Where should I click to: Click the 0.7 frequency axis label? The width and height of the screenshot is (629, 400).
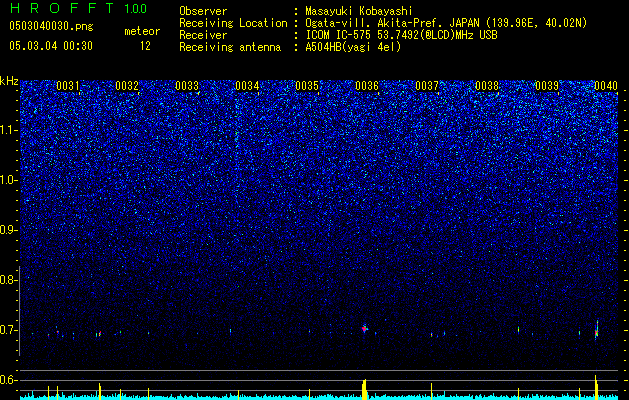(x=9, y=330)
